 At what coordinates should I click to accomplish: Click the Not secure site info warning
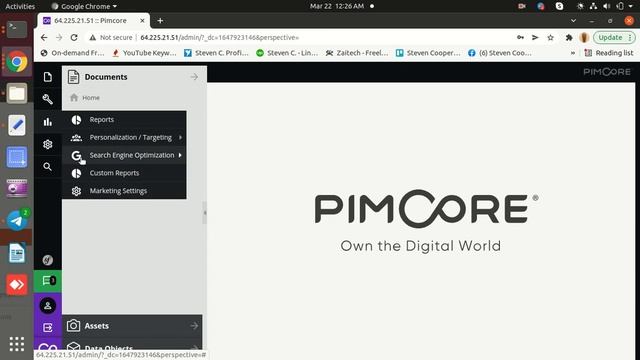point(111,38)
